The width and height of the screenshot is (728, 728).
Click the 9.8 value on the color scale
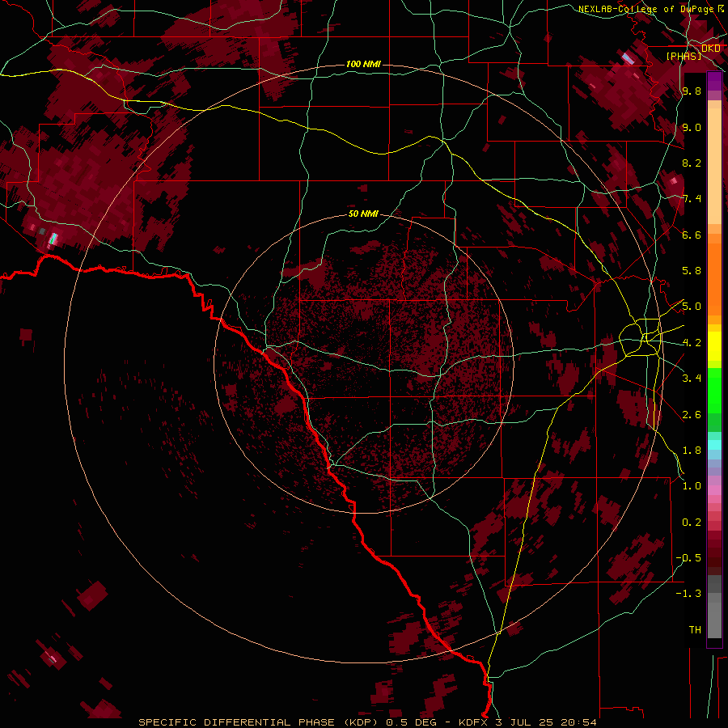[692, 91]
